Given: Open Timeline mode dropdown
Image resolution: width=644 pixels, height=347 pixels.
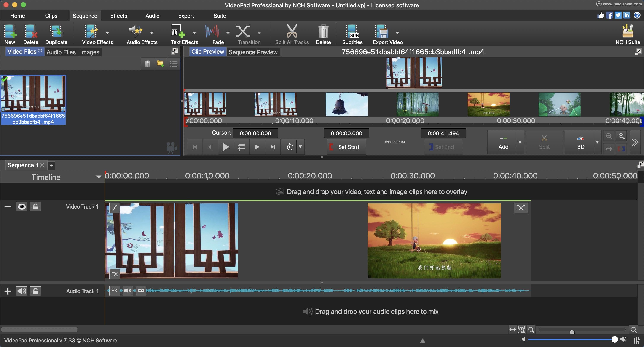Looking at the screenshot, I should click(x=99, y=177).
